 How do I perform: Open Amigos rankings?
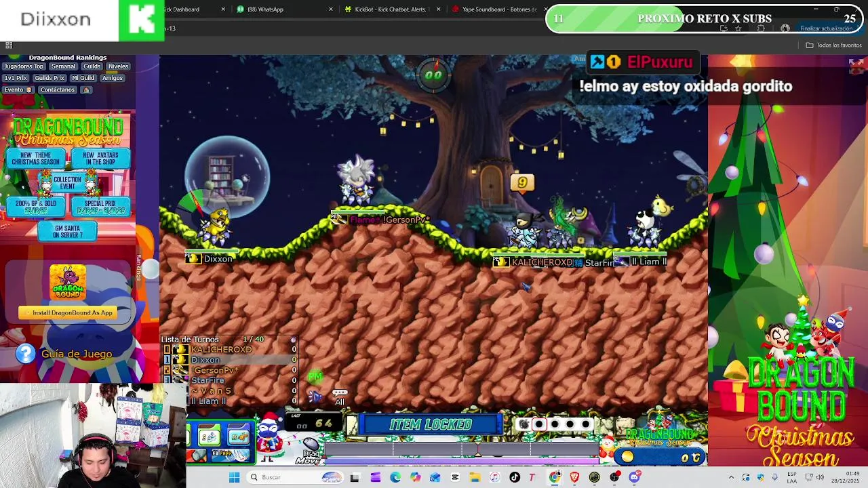(113, 78)
